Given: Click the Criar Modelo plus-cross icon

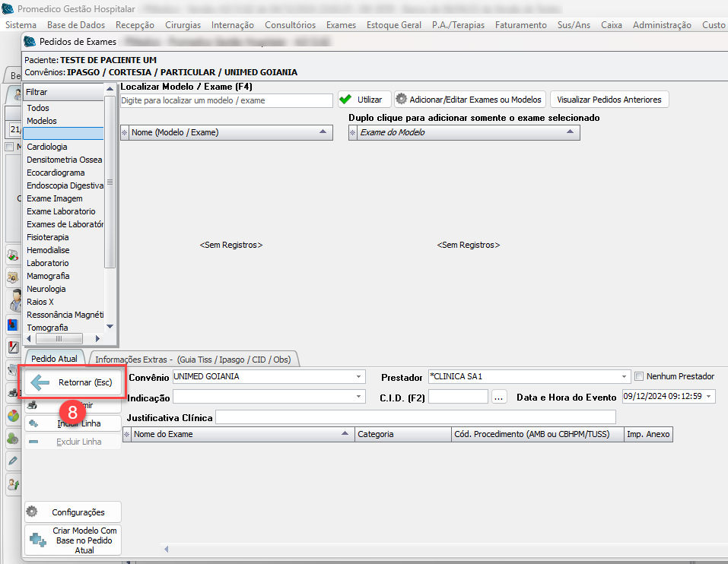Looking at the screenshot, I should [x=37, y=540].
